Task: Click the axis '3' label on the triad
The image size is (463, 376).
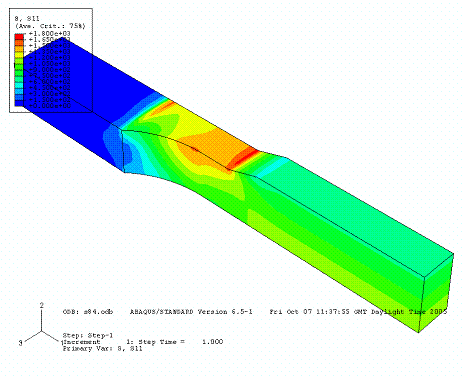Action: tap(20, 343)
